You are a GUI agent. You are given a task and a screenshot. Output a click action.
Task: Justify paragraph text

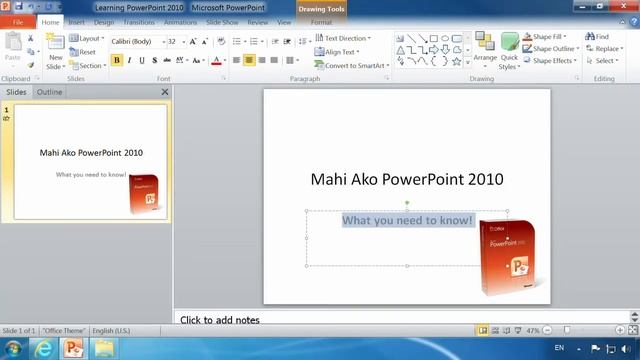(274, 60)
